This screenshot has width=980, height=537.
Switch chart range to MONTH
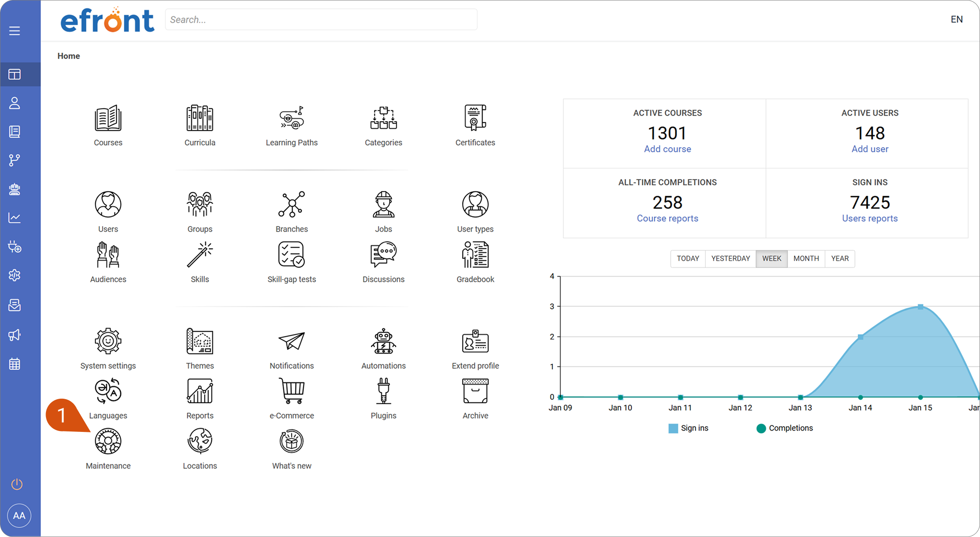[x=806, y=258]
